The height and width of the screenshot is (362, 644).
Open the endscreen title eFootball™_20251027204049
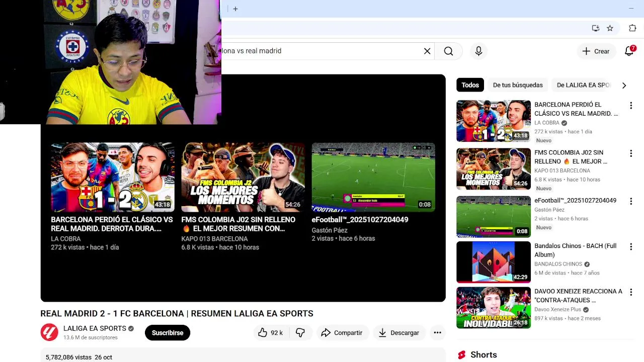tap(360, 220)
